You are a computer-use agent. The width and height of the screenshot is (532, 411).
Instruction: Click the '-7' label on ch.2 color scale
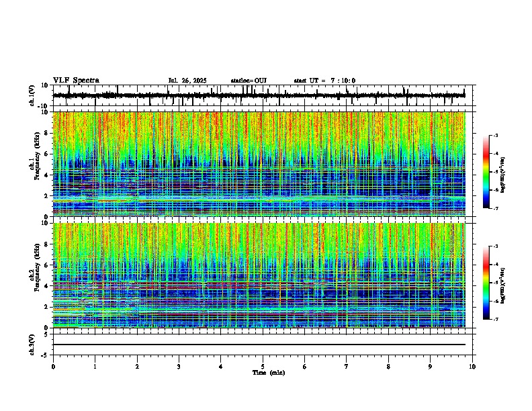[495, 319]
